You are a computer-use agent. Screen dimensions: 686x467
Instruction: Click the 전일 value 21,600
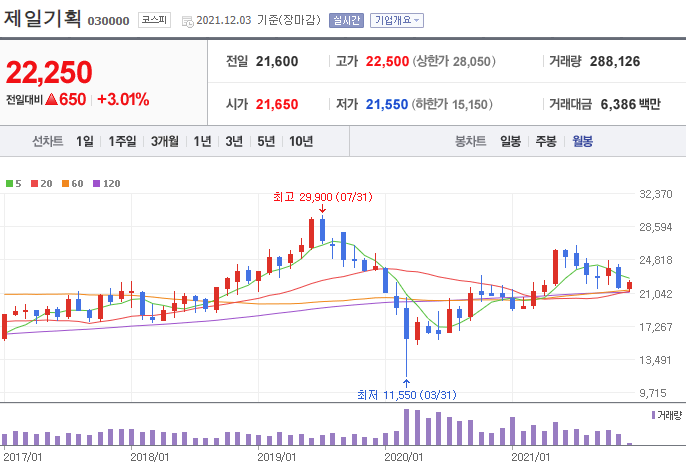click(277, 61)
